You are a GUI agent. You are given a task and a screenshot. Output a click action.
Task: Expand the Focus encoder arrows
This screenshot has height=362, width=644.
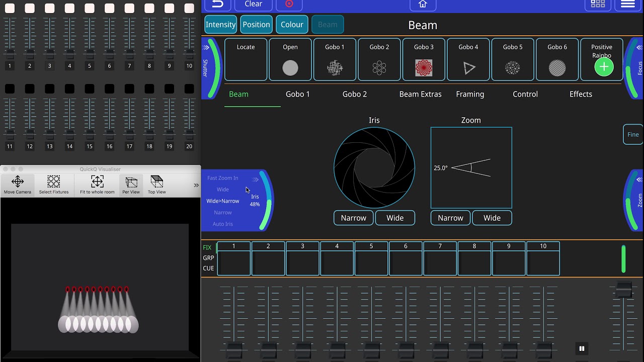[639, 48]
